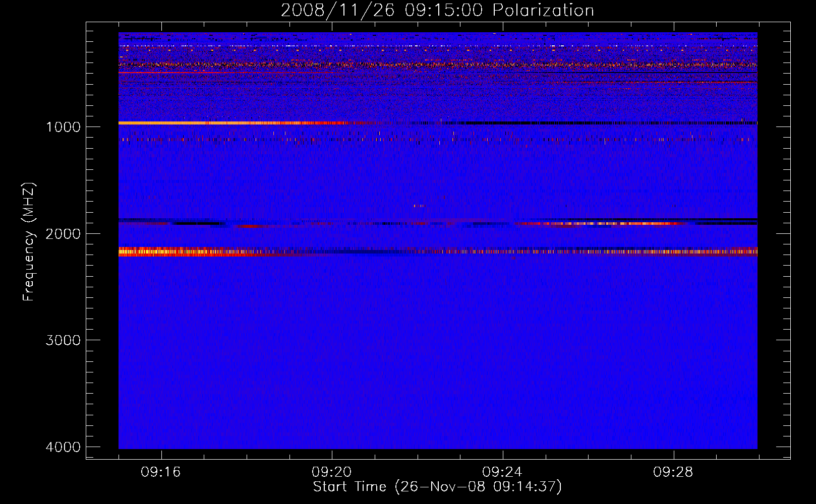This screenshot has height=504, width=816.
Task: Click the 'Frequency (MHZ)' y-axis label
Action: [x=29, y=242]
